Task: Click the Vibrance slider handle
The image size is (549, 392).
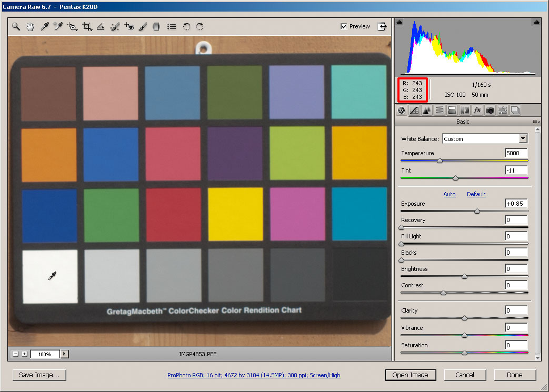Action: coord(465,336)
